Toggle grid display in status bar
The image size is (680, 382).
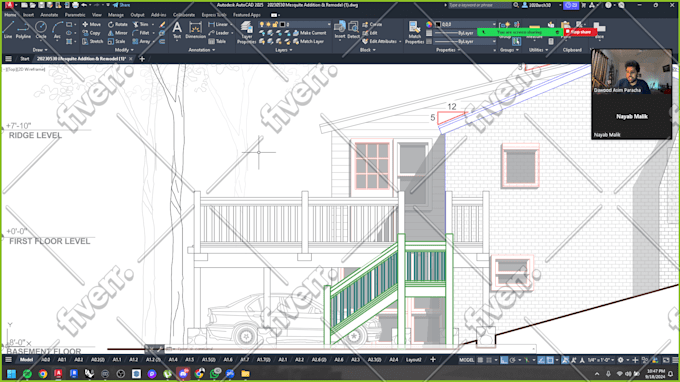pyautogui.click(x=481, y=360)
